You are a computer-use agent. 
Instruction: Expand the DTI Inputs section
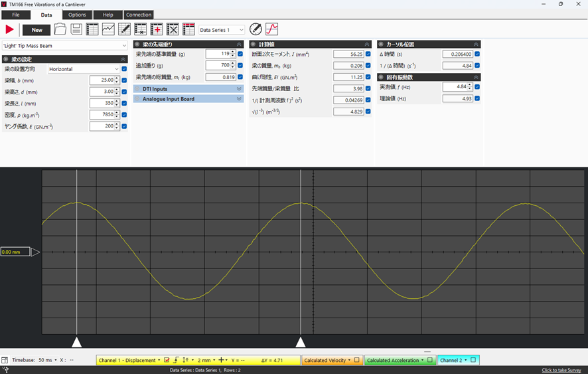click(x=188, y=89)
